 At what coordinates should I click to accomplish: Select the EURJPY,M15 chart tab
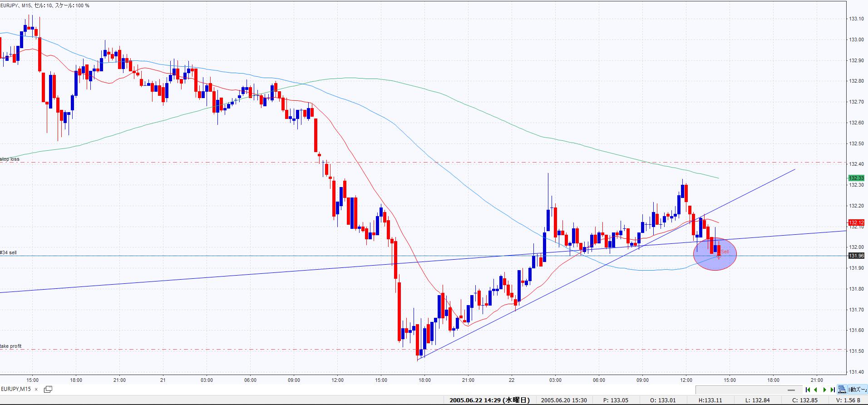16,390
